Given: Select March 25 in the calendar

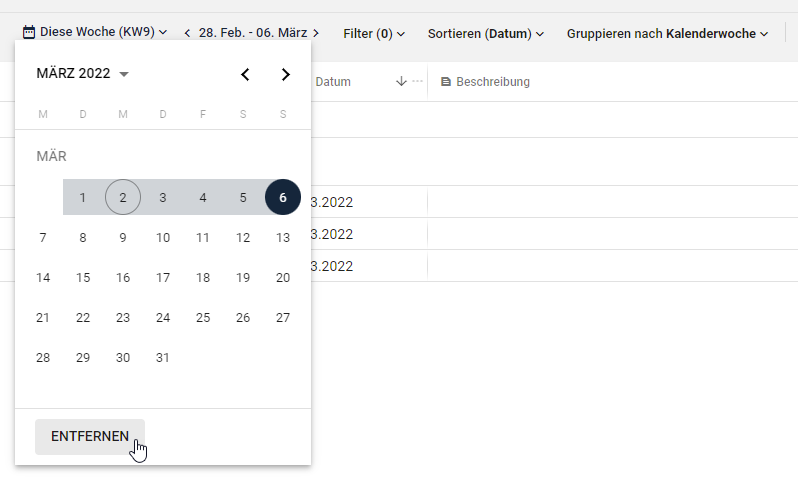Looking at the screenshot, I should (203, 318).
